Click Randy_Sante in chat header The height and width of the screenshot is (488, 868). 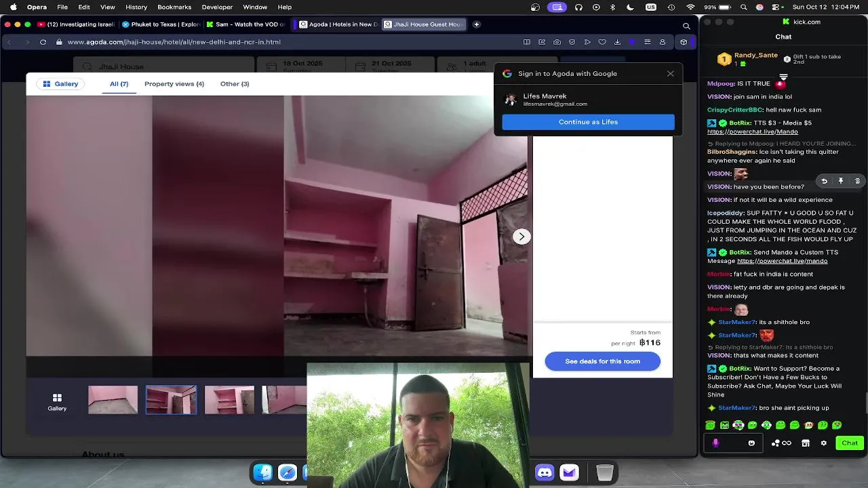point(755,56)
